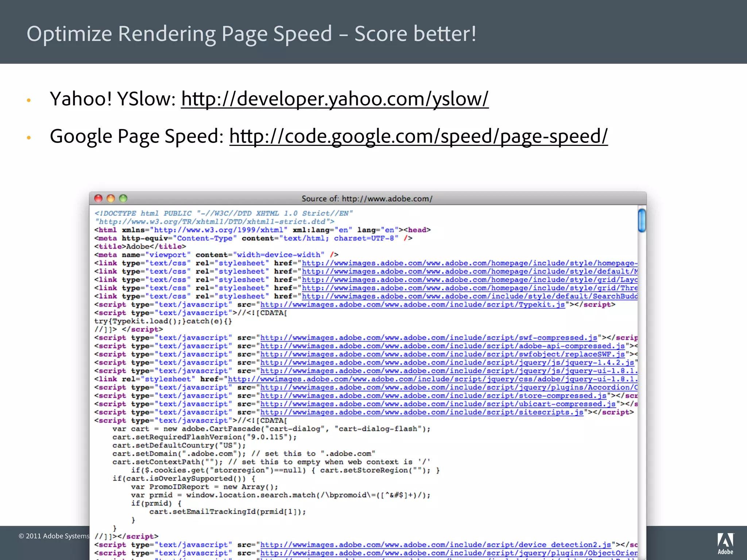Open the store-compressed.js script link

pyautogui.click(x=433, y=396)
